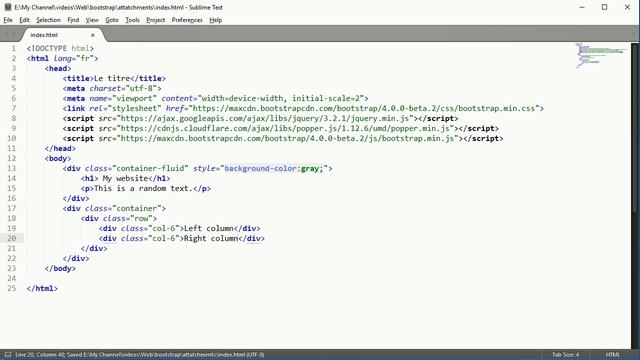Toggle side bar via status bar panel icon
The width and height of the screenshot is (640, 360).
coord(7,354)
